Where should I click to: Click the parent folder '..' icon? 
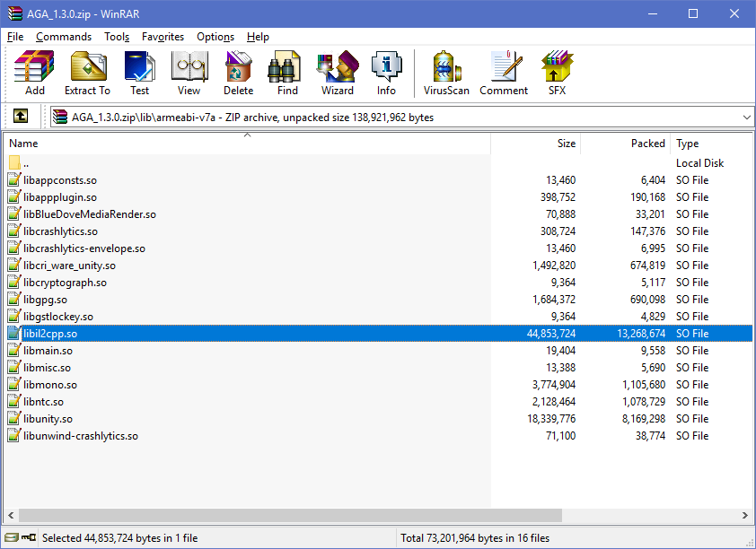[14, 162]
